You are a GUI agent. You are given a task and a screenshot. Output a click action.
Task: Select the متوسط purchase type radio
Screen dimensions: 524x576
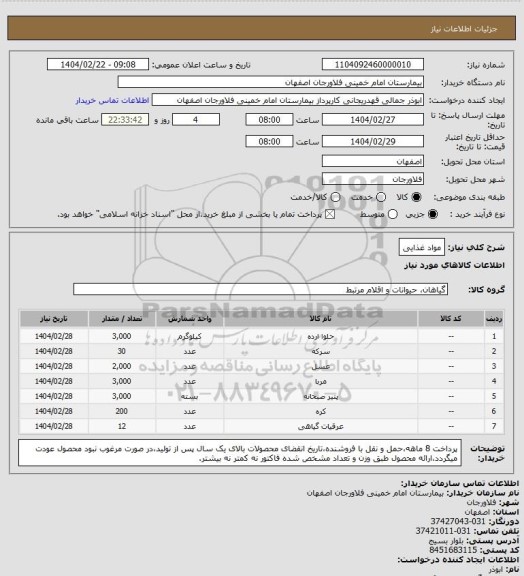point(392,214)
